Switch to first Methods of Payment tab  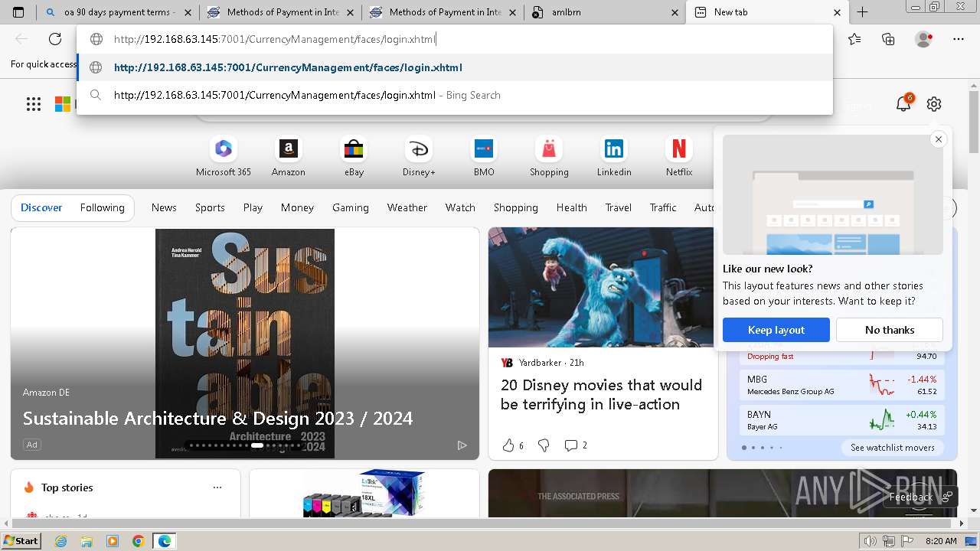click(x=280, y=12)
